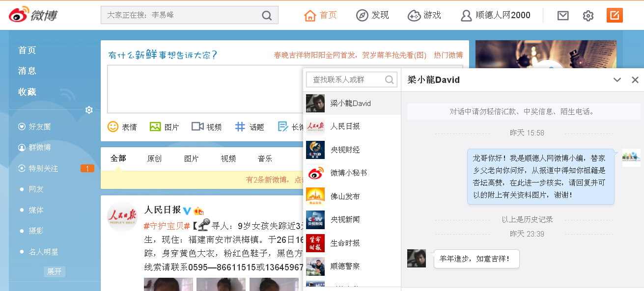
Task: Open the 顺德人网2000 profile
Action: 496,15
